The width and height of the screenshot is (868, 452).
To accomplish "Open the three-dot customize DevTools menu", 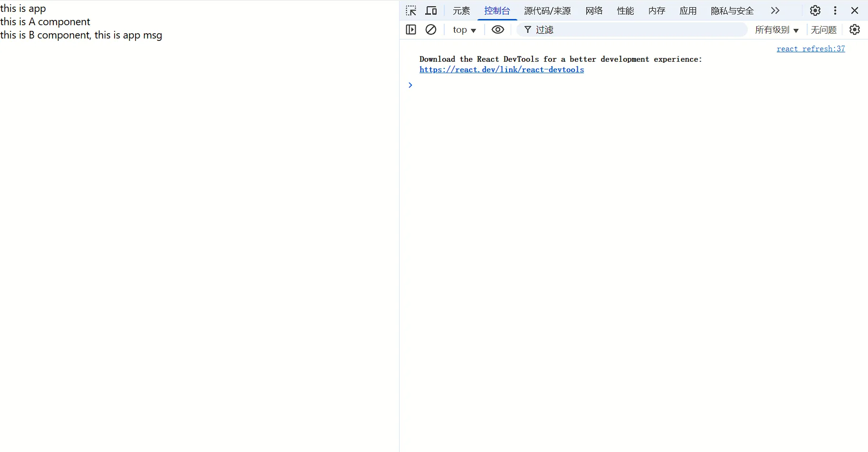I will coord(835,10).
